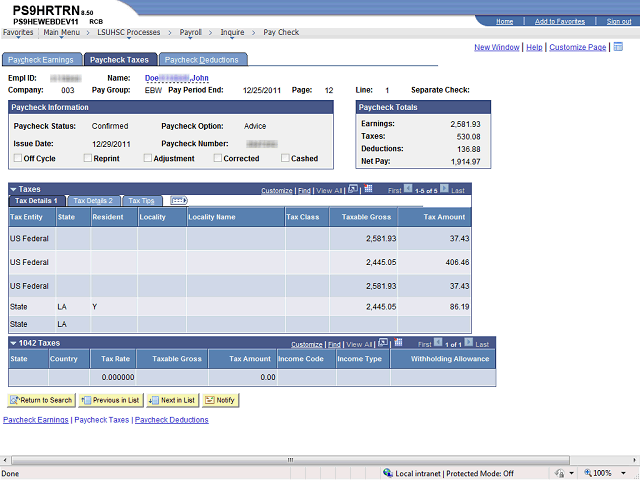This screenshot has height=480, width=640.
Task: Open Taxes grid in new window icon
Action: (x=353, y=189)
